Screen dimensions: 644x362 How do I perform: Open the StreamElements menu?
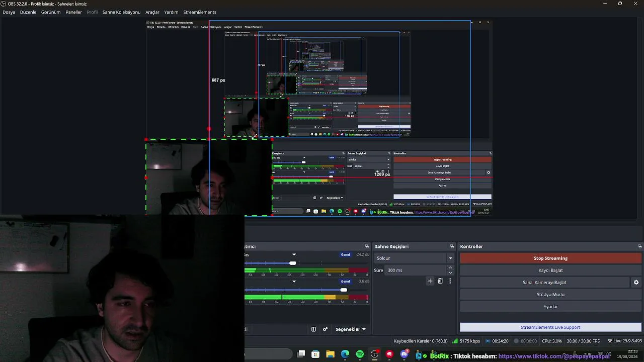(x=200, y=12)
